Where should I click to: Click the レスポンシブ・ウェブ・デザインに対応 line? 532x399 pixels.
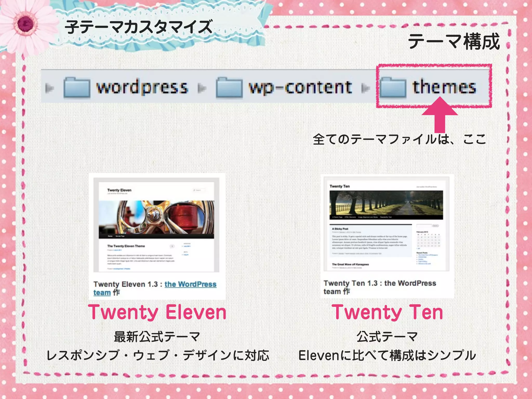click(x=158, y=355)
